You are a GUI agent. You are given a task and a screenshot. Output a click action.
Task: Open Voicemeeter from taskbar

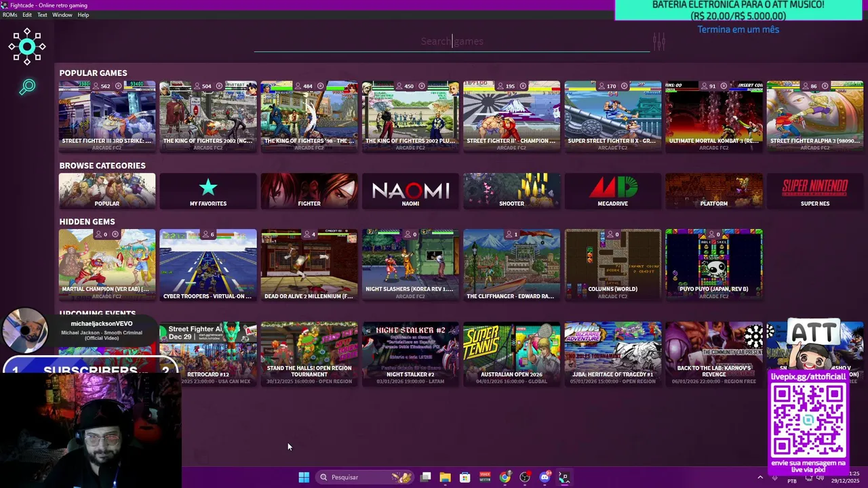[x=485, y=477]
